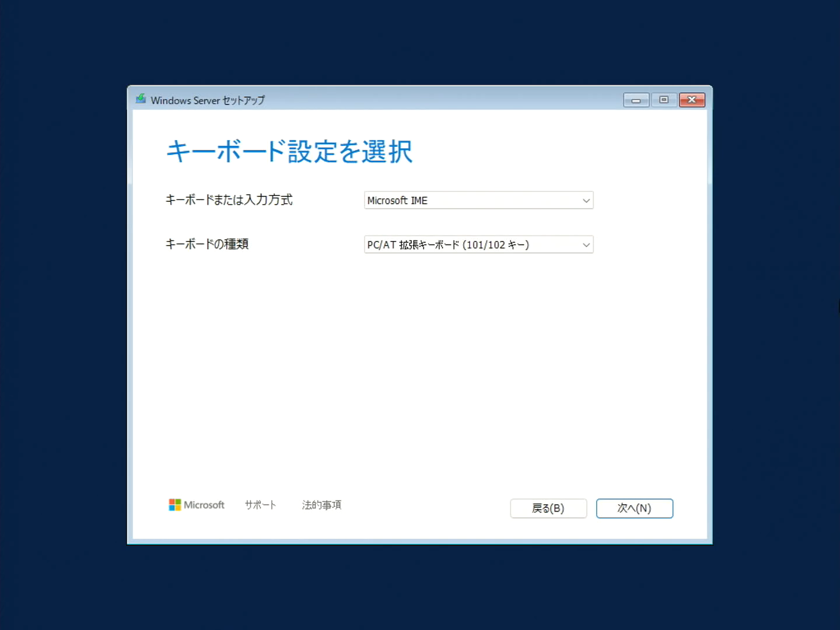
Task: Maximize the setup window
Action: (664, 100)
